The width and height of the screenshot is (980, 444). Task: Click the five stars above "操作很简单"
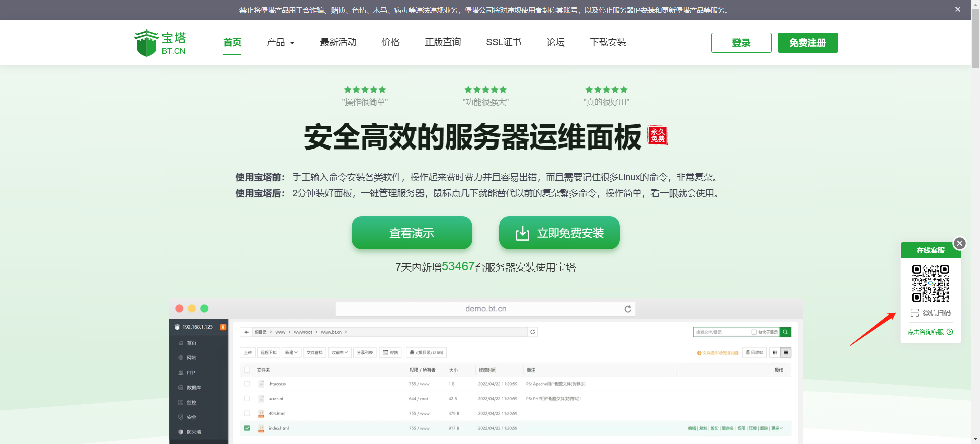click(x=365, y=90)
